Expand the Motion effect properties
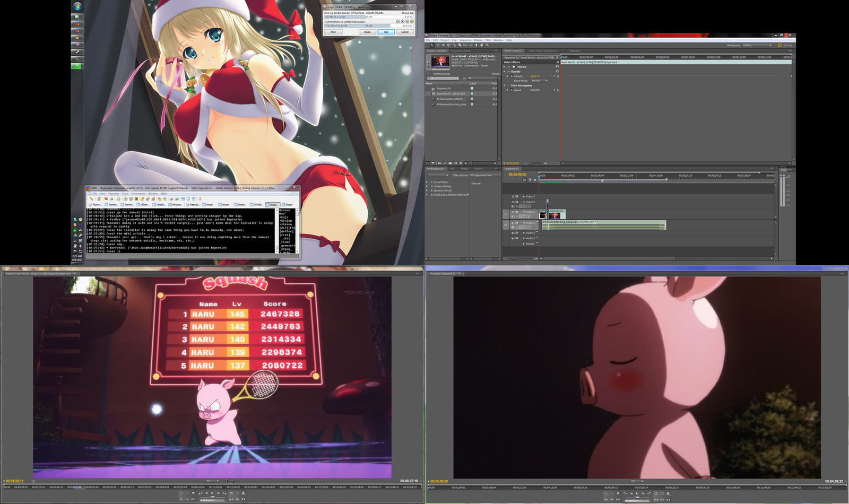849x504 pixels. click(504, 67)
